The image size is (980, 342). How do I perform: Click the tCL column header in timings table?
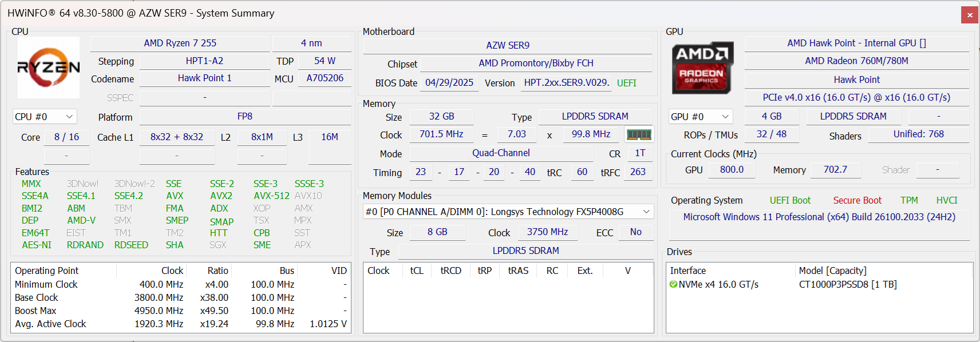[x=417, y=271]
